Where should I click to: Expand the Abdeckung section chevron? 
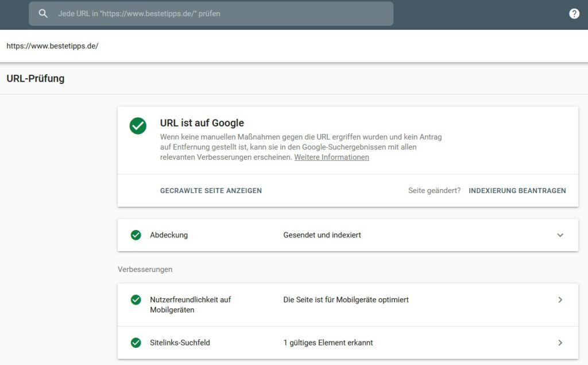tap(561, 235)
